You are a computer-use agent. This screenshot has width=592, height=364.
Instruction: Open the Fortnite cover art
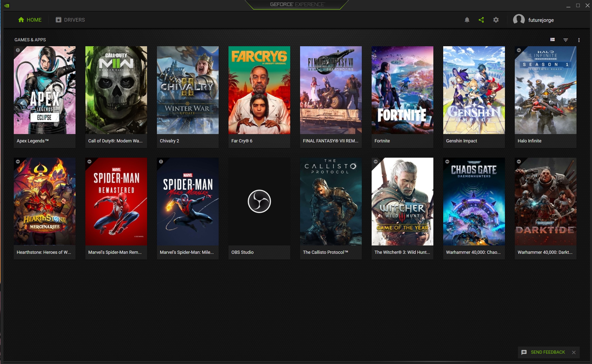402,90
